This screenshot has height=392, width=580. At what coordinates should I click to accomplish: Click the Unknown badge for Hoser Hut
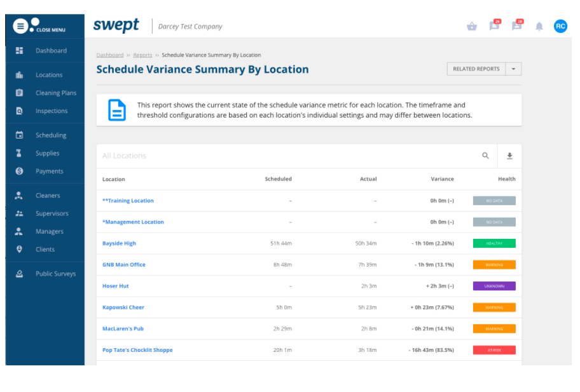tap(494, 286)
